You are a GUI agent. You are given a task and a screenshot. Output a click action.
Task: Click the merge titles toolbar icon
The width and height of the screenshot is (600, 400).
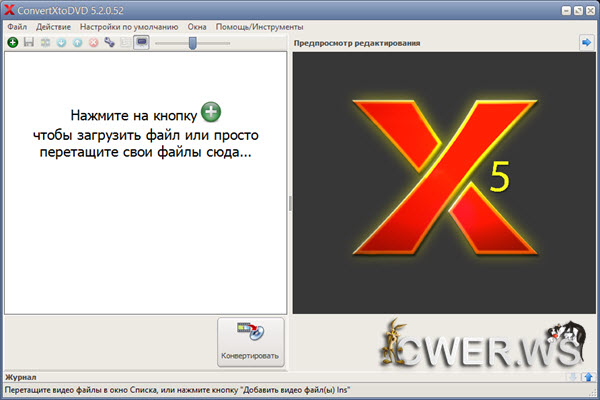coord(45,43)
